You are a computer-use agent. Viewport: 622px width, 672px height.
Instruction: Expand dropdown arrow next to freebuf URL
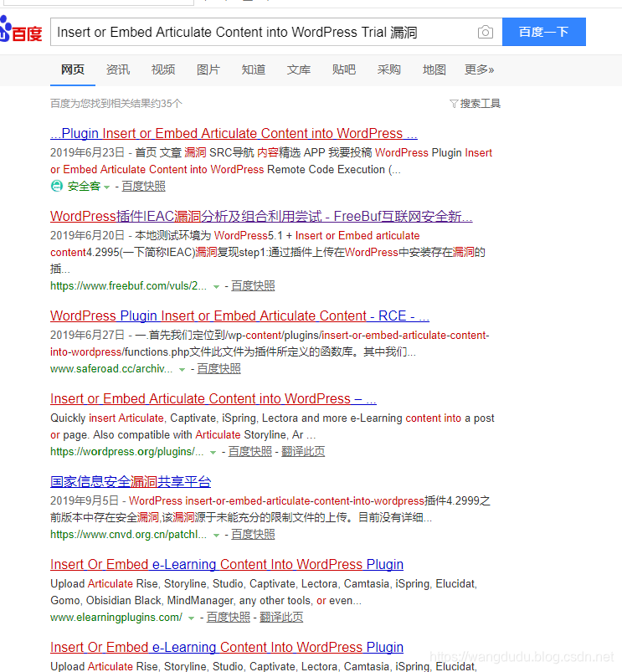tap(217, 287)
